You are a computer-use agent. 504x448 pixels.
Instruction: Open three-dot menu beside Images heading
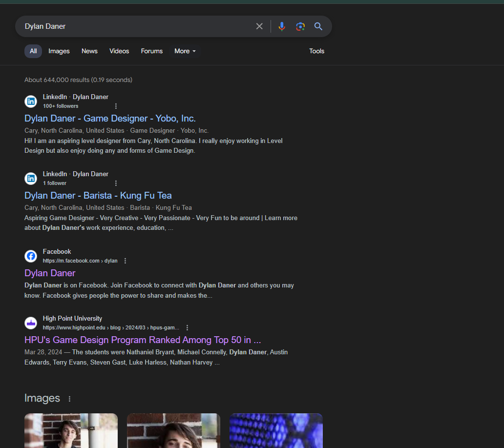coord(69,399)
